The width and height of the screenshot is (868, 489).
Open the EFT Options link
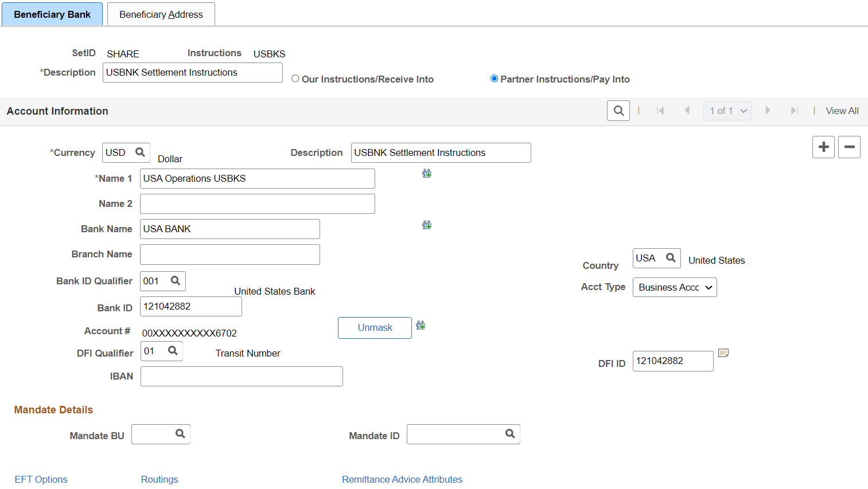(x=41, y=479)
